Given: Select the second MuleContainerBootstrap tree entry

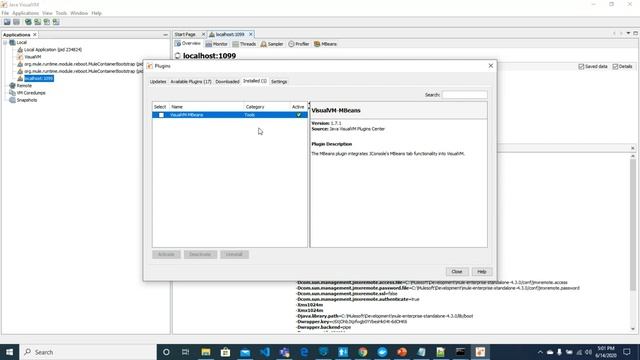Looking at the screenshot, I should (x=83, y=71).
